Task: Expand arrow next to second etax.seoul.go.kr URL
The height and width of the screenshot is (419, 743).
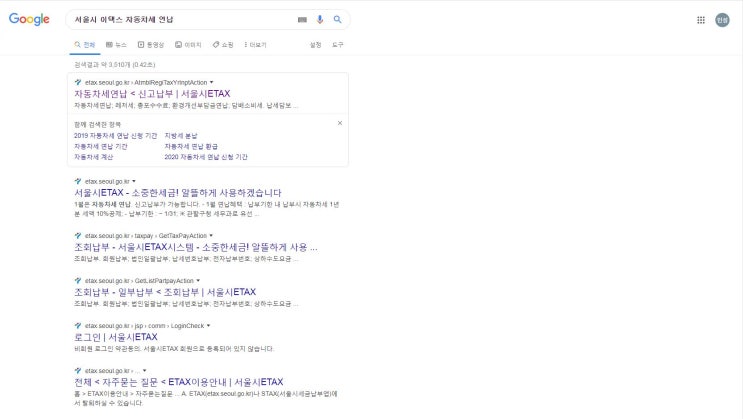Action: coord(134,182)
